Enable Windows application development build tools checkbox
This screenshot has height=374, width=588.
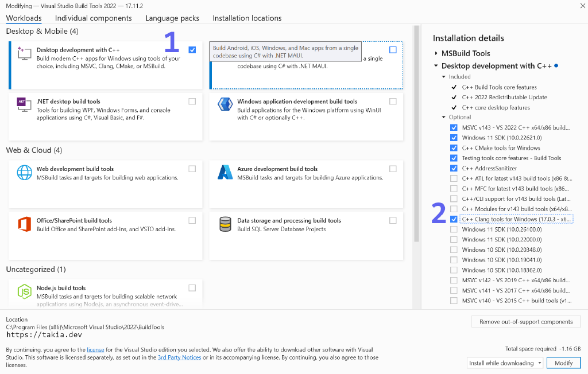coord(393,102)
